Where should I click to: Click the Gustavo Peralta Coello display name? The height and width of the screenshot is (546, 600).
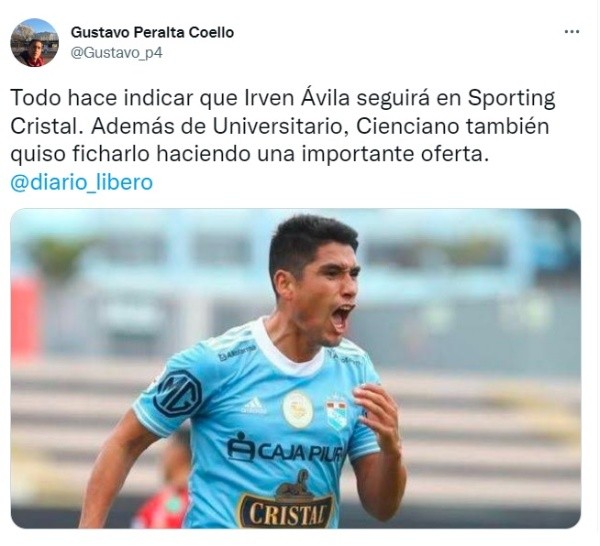[152, 33]
